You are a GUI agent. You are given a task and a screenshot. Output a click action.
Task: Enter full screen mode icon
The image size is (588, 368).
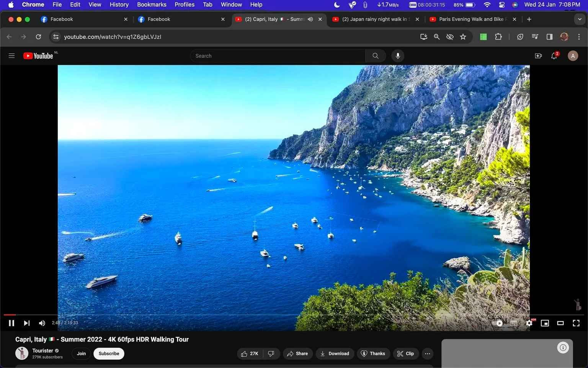pos(576,323)
